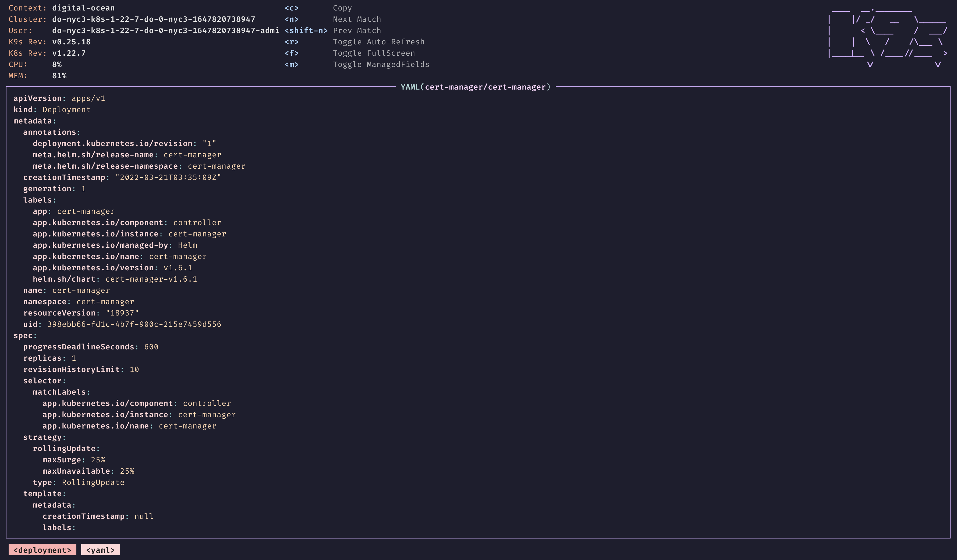
Task: Click the app.kubernetes.io/managed-by: Helm line
Action: click(x=115, y=245)
